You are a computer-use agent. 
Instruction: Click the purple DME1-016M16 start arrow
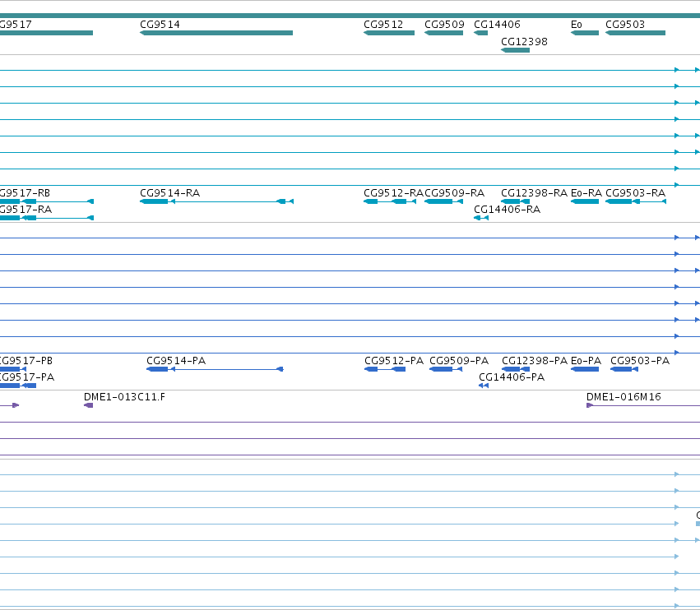tap(589, 405)
